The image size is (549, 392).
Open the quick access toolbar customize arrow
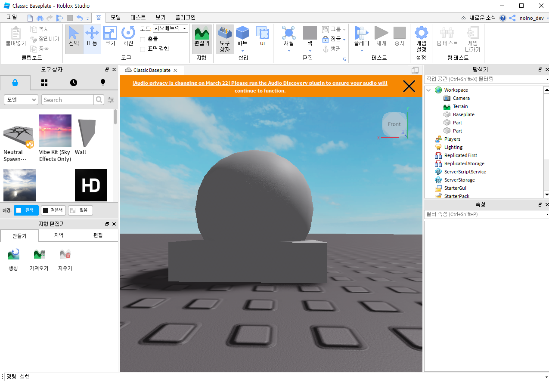(87, 19)
